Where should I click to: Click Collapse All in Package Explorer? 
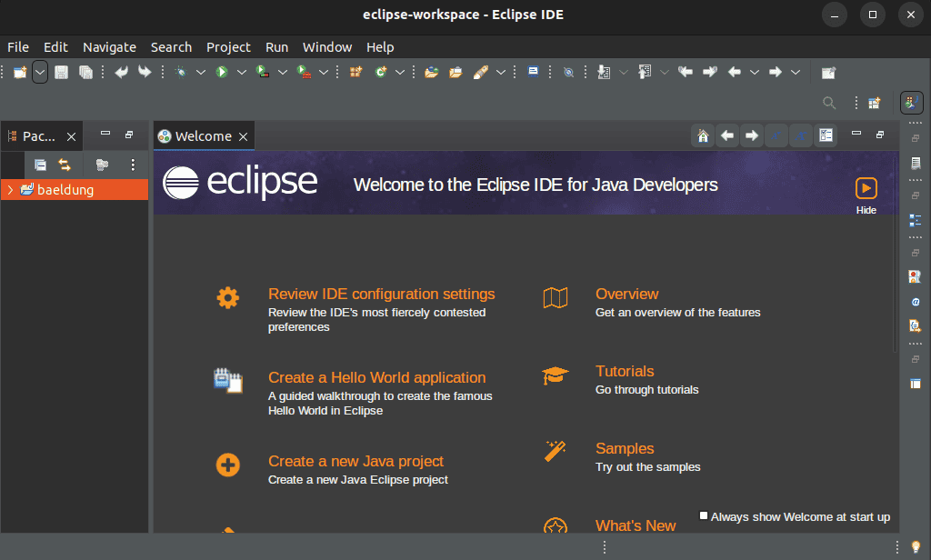pyautogui.click(x=40, y=165)
